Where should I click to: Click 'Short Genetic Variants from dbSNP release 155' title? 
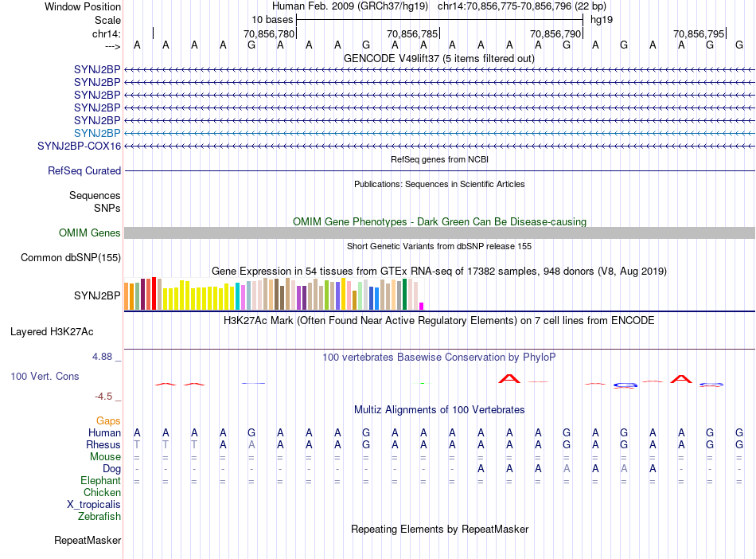pos(439,246)
